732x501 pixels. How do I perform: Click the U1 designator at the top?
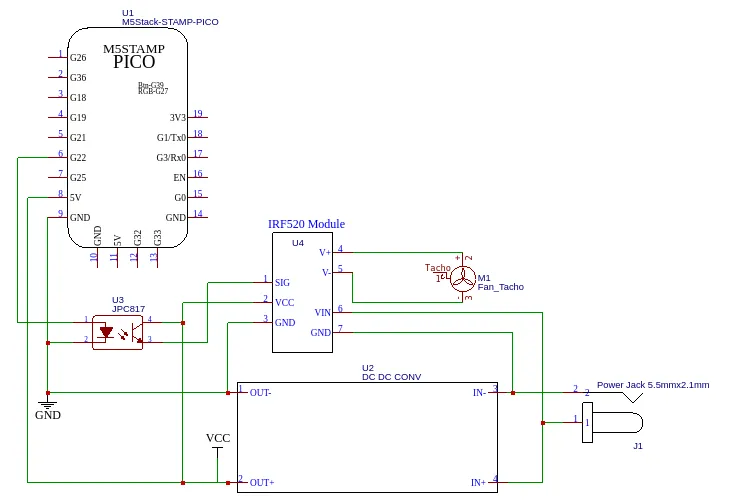[x=127, y=13]
